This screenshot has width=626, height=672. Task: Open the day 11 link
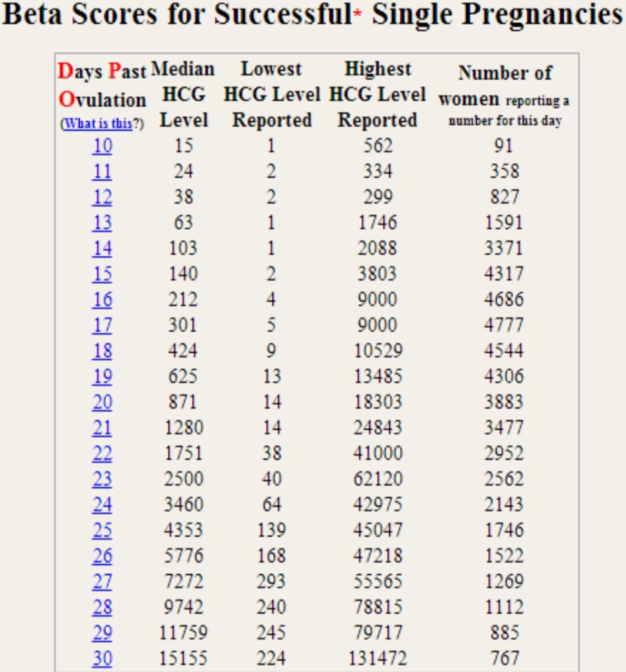[102, 172]
